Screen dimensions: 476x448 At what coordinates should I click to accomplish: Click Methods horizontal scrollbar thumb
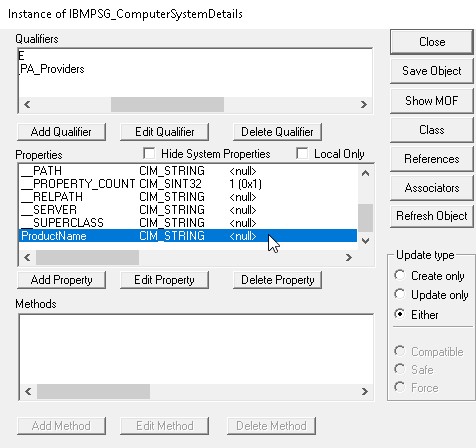pos(93,391)
